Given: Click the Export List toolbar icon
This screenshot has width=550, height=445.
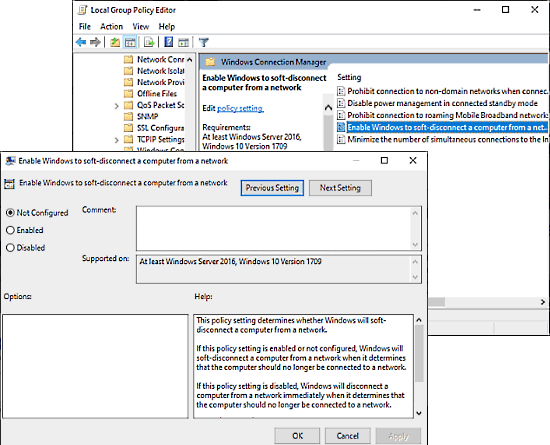Looking at the screenshot, I should tap(149, 42).
